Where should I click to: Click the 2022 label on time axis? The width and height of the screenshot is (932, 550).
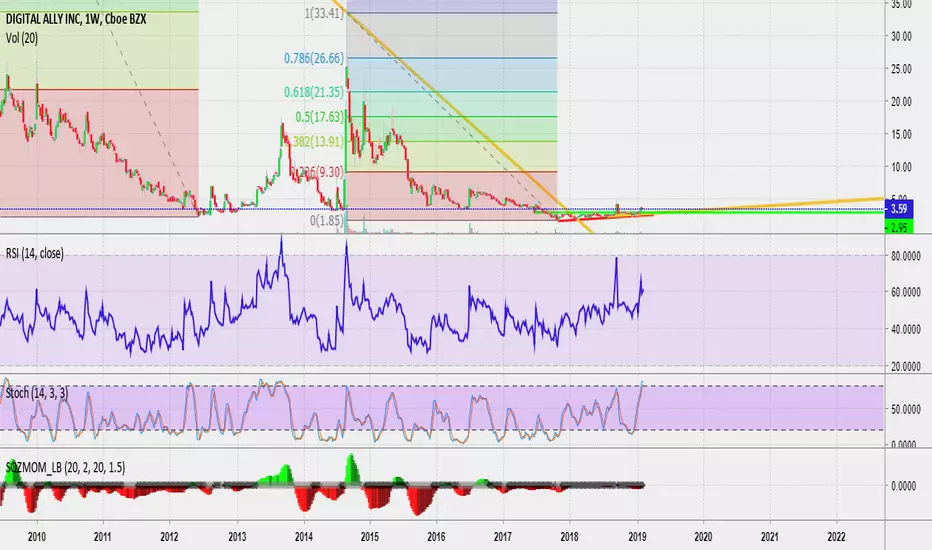(x=836, y=536)
